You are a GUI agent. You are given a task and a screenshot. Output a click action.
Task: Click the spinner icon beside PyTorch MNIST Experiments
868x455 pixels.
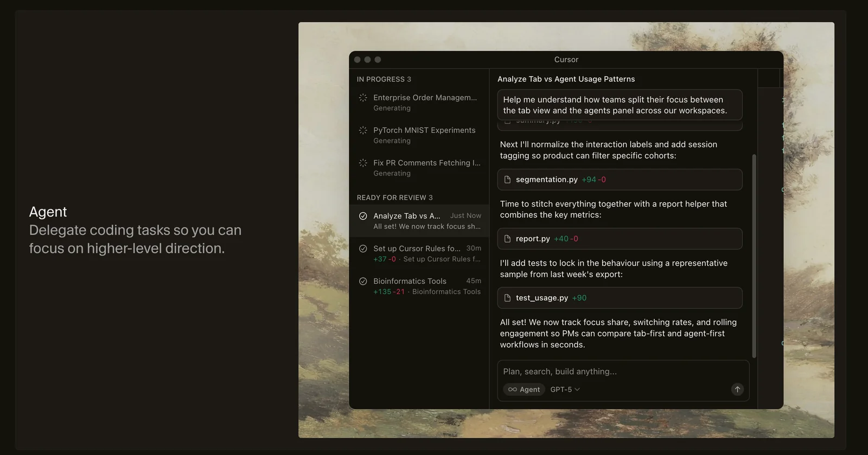click(363, 130)
